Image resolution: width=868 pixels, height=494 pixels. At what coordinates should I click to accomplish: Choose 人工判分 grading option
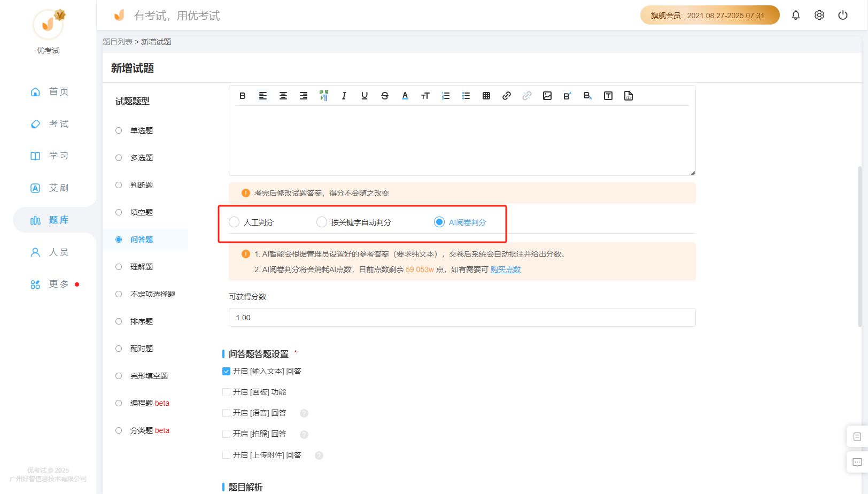click(251, 222)
